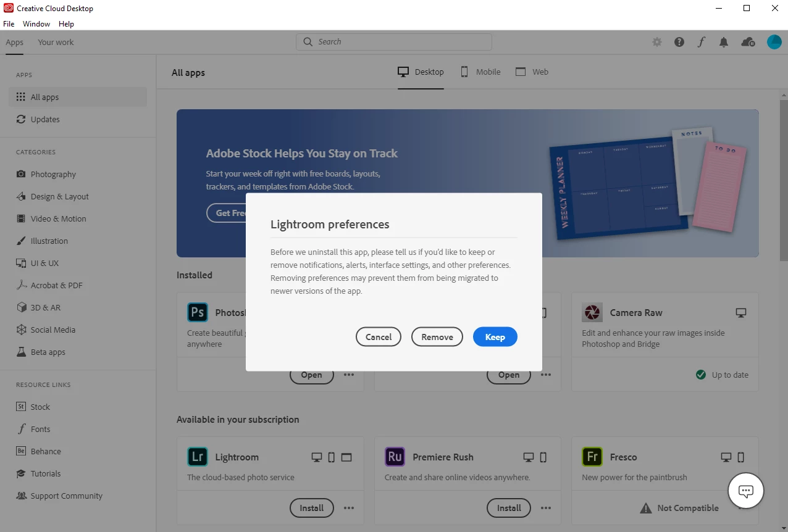Switch to the Apps tab
The height and width of the screenshot is (532, 788).
[14, 43]
